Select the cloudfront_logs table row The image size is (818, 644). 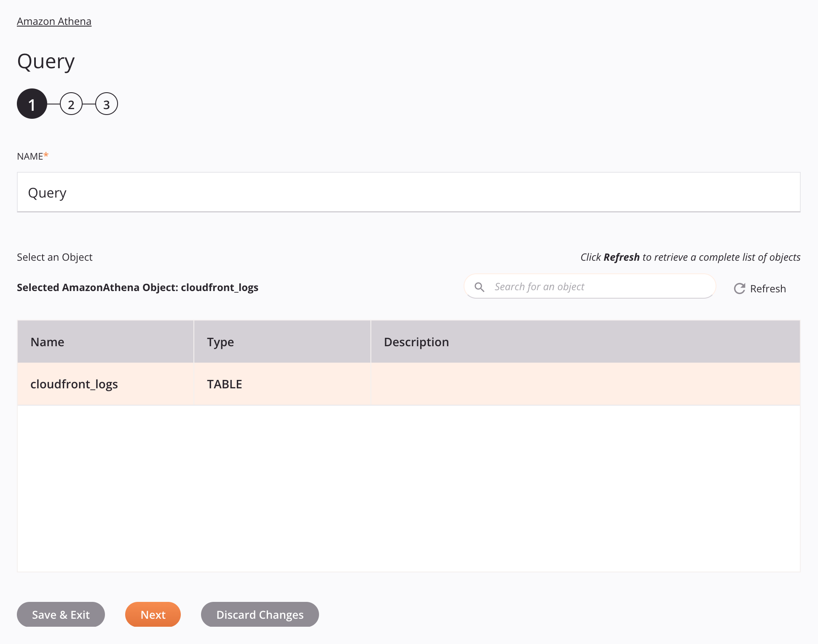(x=408, y=384)
